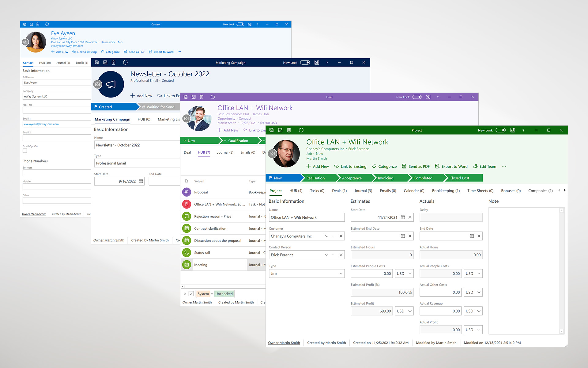Remove the filter with X in Deal window
Viewport: 588px width, 368px height.
point(185,294)
